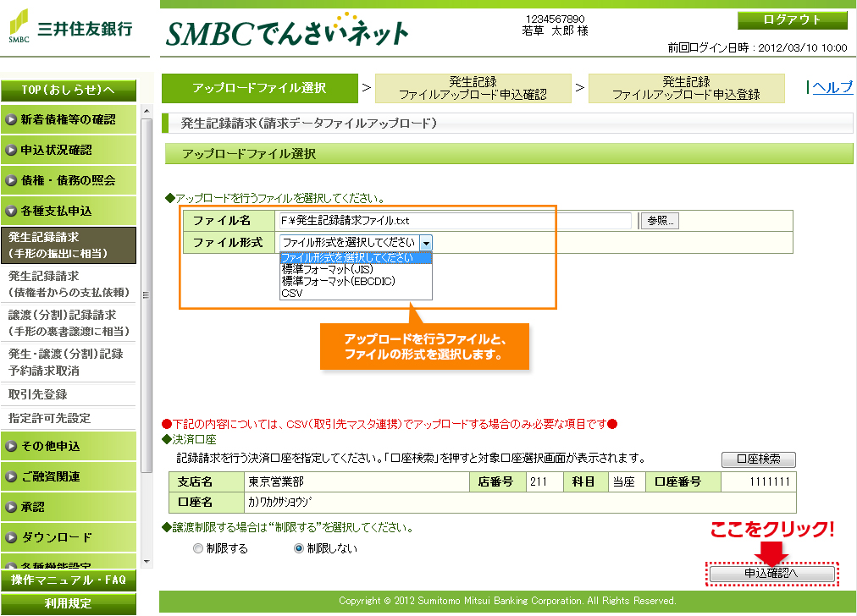Click store number 211
857x616 pixels.
pos(545,481)
